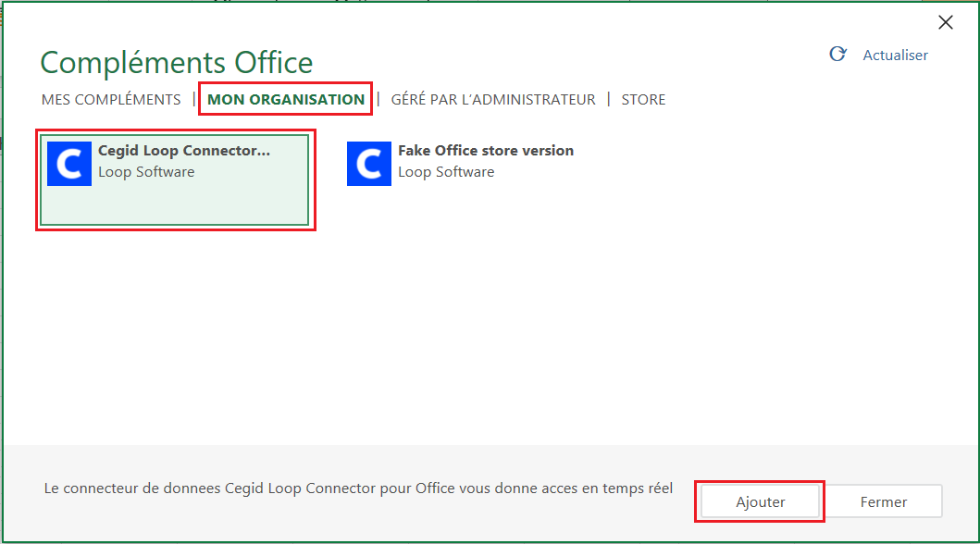This screenshot has height=544, width=980.
Task: Switch to the MON ORGANISATION tab
Action: point(286,99)
